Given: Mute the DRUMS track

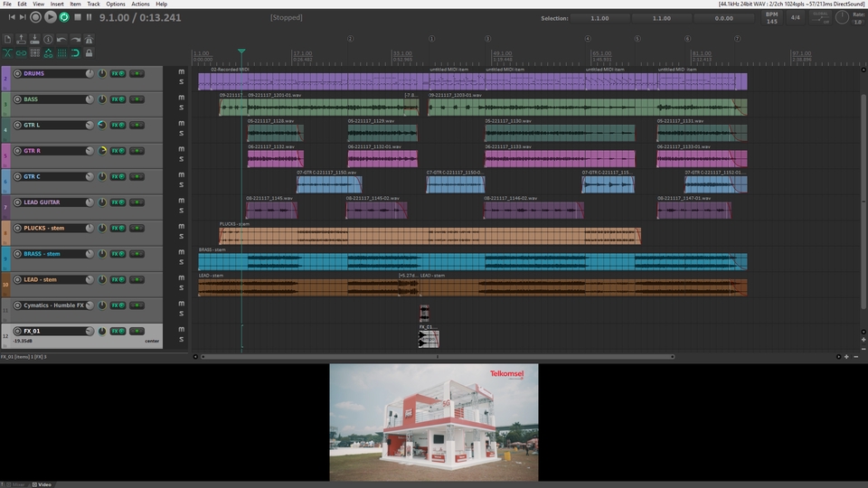Looking at the screenshot, I should [x=181, y=72].
